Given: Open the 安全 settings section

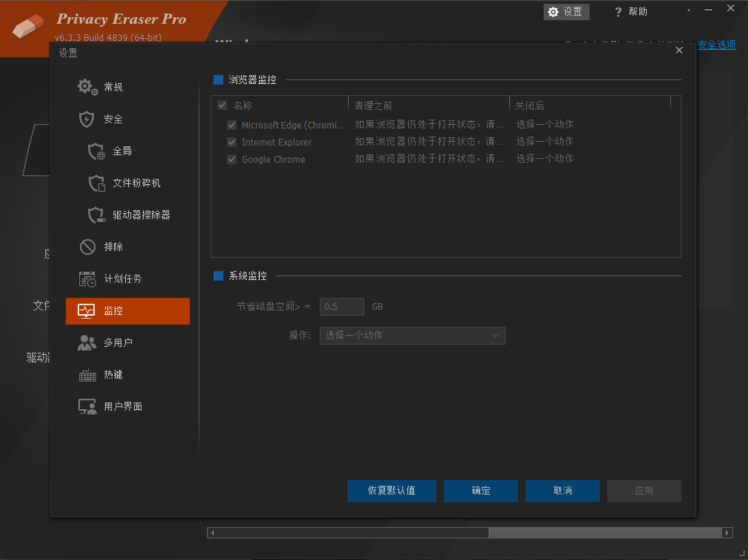Looking at the screenshot, I should [x=127, y=119].
